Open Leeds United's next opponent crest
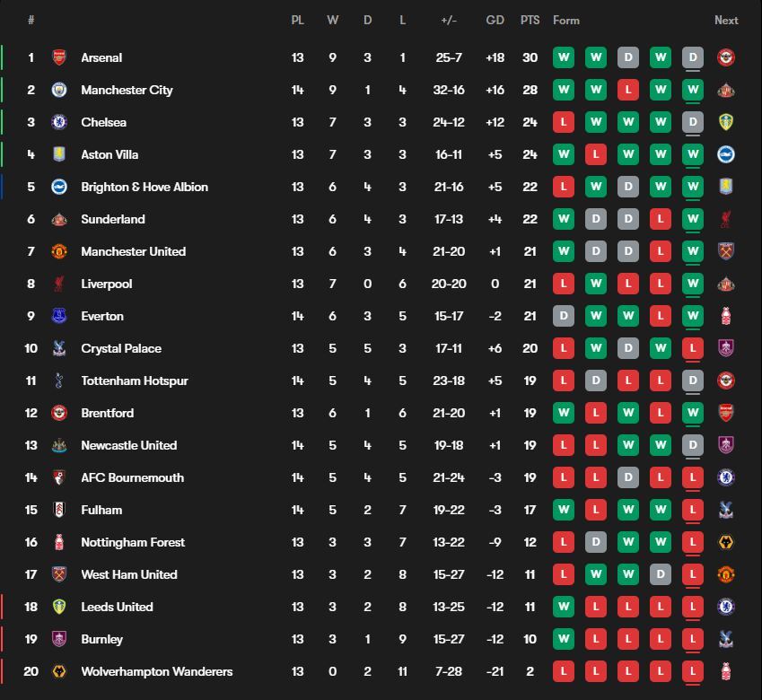The width and height of the screenshot is (762, 700). pos(726,607)
